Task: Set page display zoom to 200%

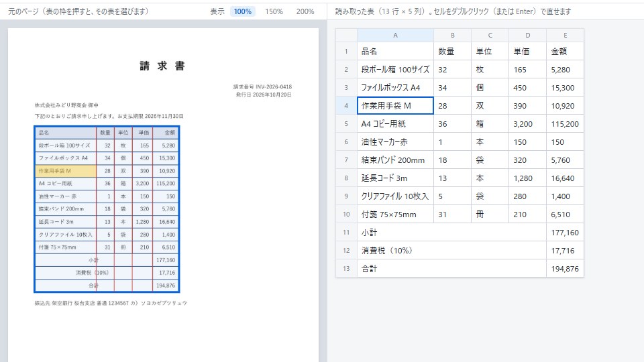Action: [x=305, y=11]
